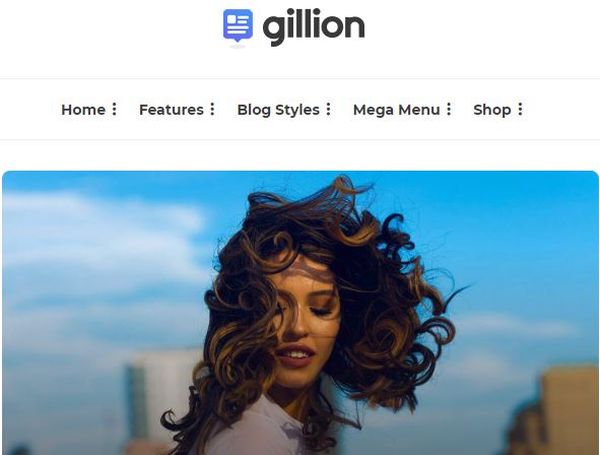Click the blue Gillion logo icon
The height and width of the screenshot is (455, 600).
click(238, 26)
